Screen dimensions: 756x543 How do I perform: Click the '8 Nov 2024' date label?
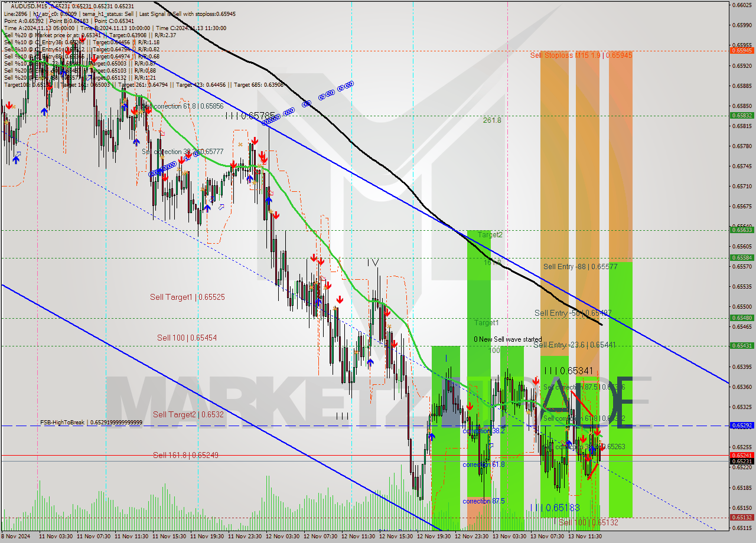coord(15,537)
